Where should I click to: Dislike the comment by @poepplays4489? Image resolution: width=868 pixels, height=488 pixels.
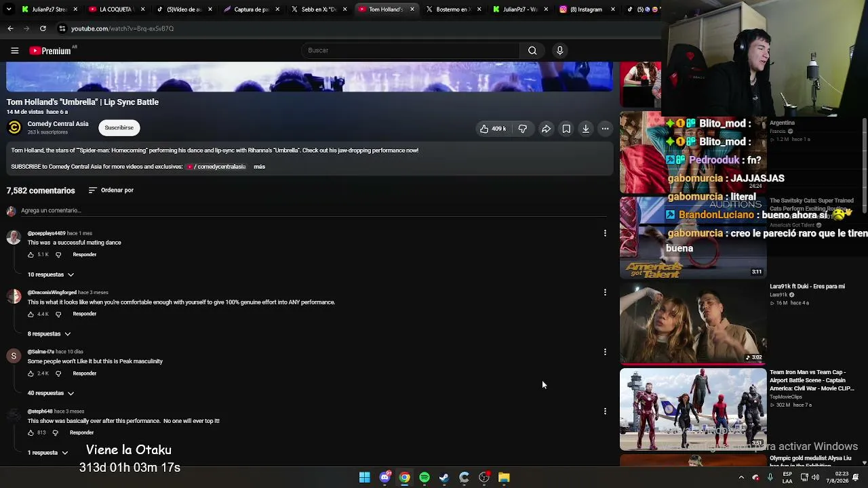(x=58, y=255)
